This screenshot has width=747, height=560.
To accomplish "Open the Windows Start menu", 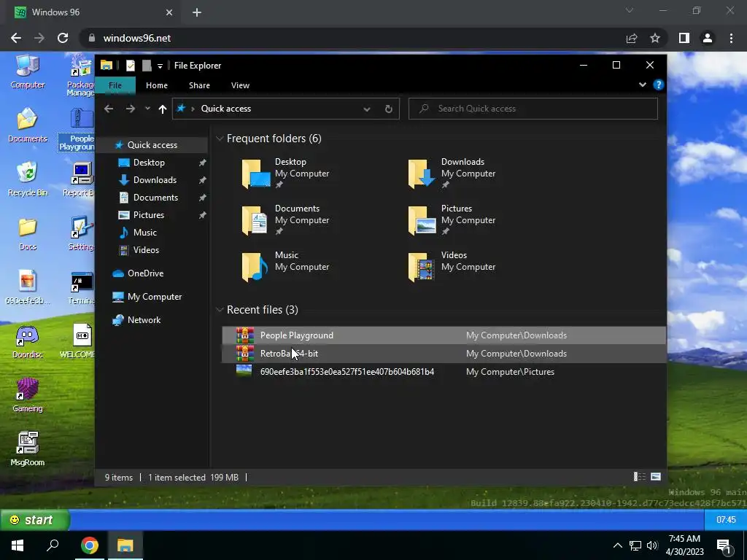I will [18, 545].
